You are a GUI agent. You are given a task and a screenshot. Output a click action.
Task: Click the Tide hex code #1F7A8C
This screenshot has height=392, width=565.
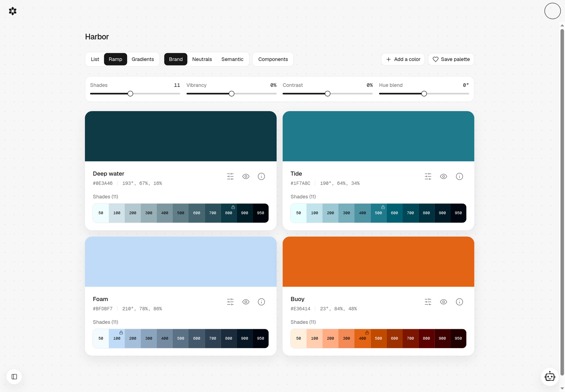(x=300, y=183)
